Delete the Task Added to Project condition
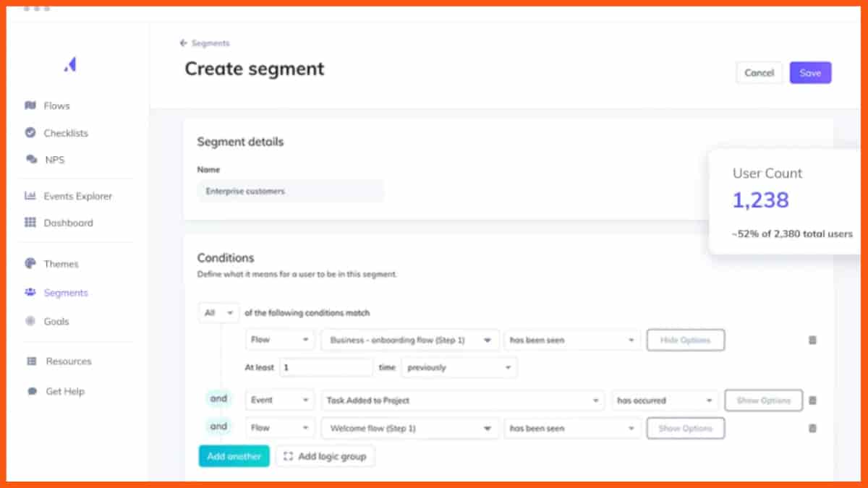The width and height of the screenshot is (868, 488). (812, 401)
